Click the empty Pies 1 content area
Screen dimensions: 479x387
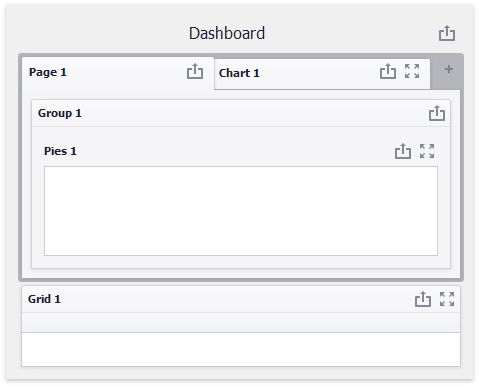tap(241, 211)
